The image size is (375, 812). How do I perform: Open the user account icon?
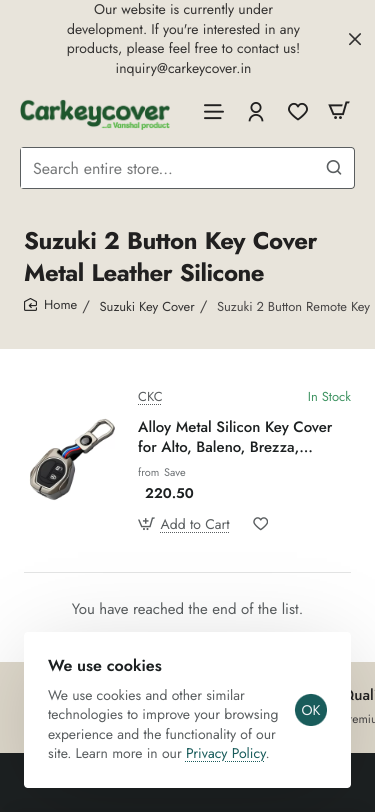(256, 112)
